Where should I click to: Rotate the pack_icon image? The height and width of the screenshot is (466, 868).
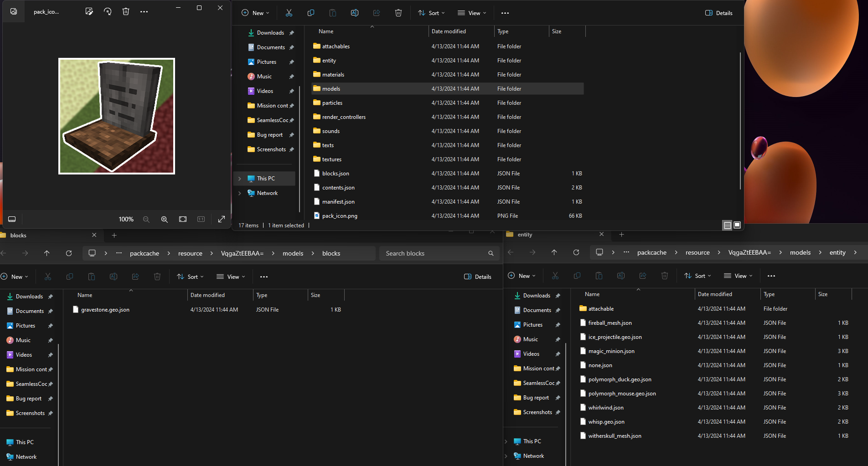point(108,11)
